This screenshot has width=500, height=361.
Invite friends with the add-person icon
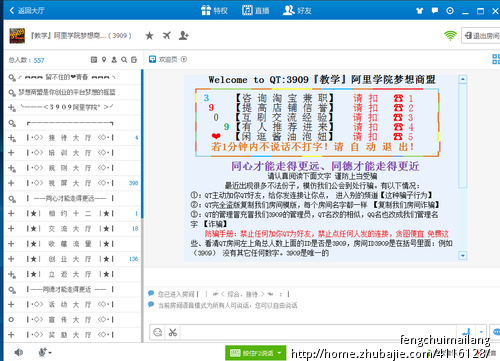(x=184, y=35)
